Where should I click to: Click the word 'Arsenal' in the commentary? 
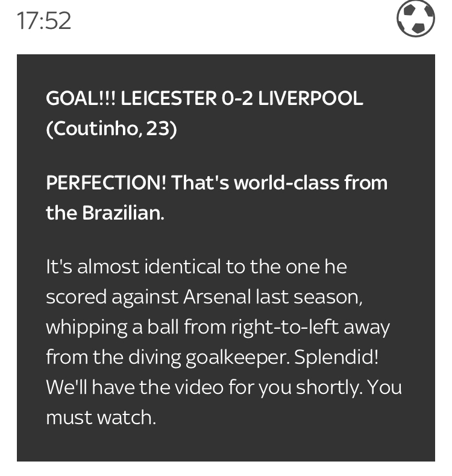[x=217, y=297]
